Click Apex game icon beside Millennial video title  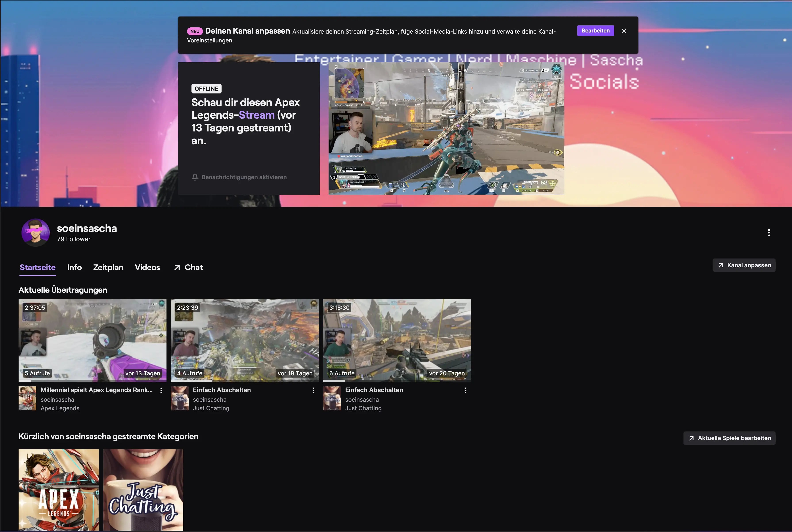tap(27, 398)
